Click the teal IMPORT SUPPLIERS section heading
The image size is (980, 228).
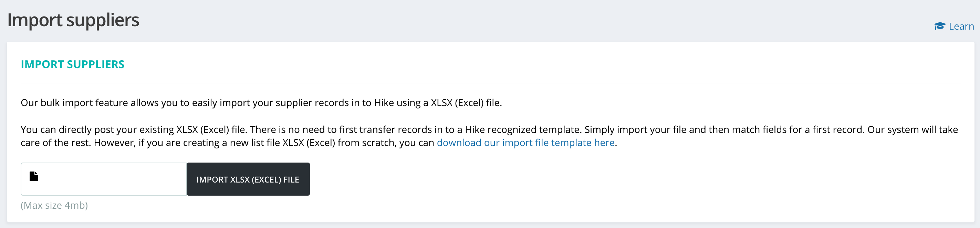click(x=72, y=64)
